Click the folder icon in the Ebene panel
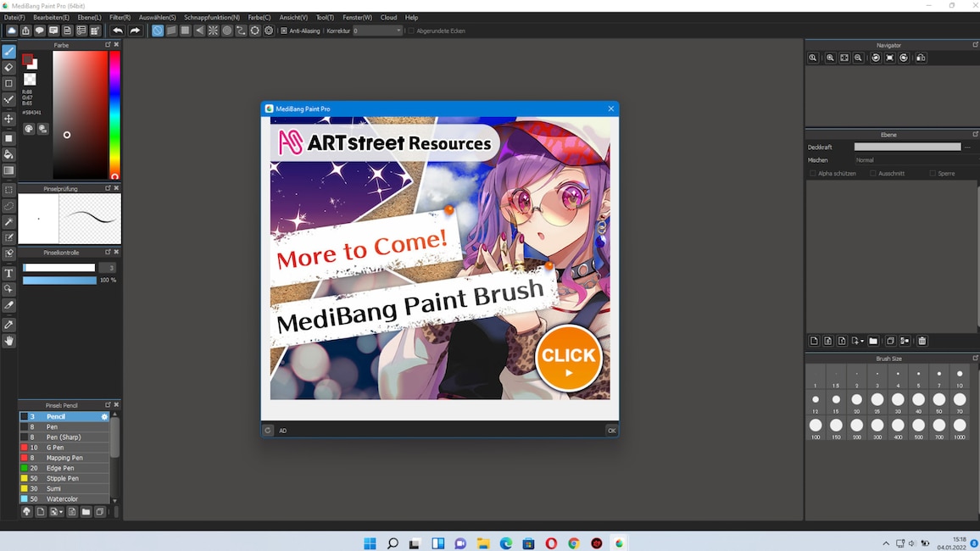 pos(873,341)
